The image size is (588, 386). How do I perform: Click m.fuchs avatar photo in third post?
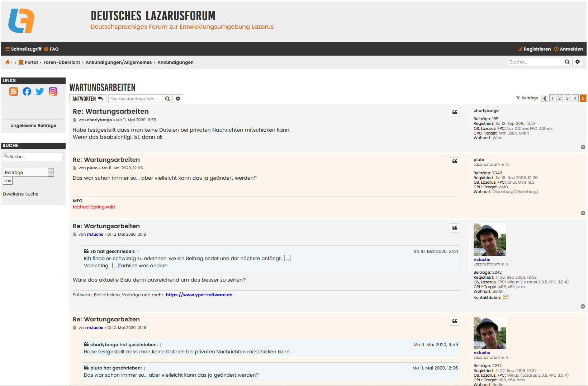[x=489, y=239]
